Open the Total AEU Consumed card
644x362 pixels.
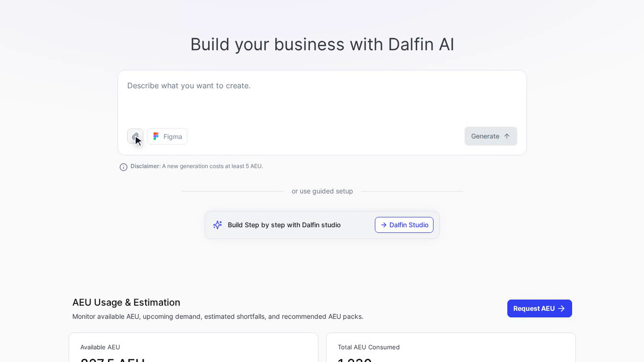(451, 347)
